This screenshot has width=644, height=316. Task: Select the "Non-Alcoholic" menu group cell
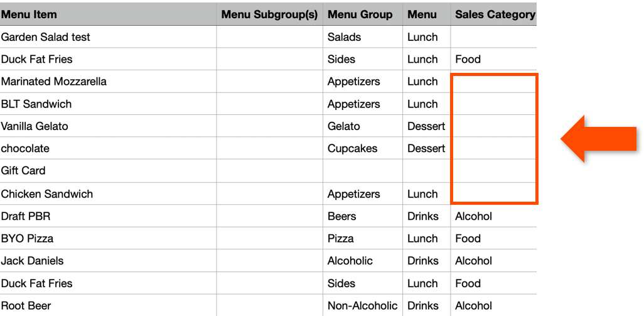(362, 306)
